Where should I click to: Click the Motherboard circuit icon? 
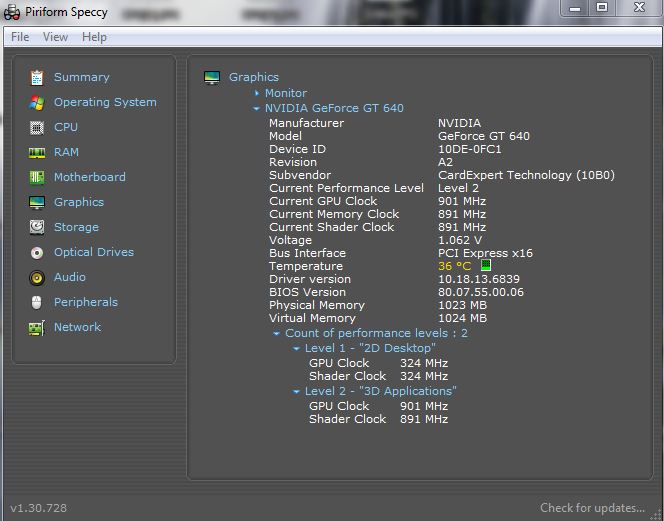tap(37, 177)
